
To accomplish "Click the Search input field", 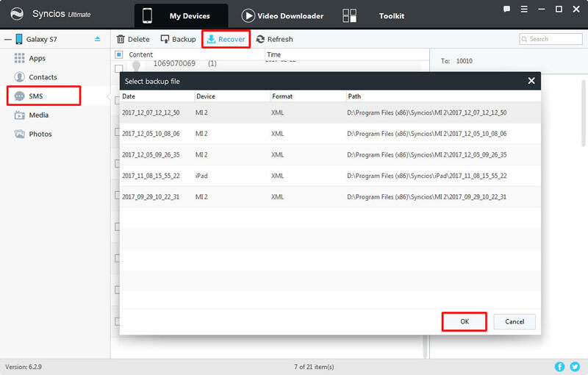I will point(554,39).
